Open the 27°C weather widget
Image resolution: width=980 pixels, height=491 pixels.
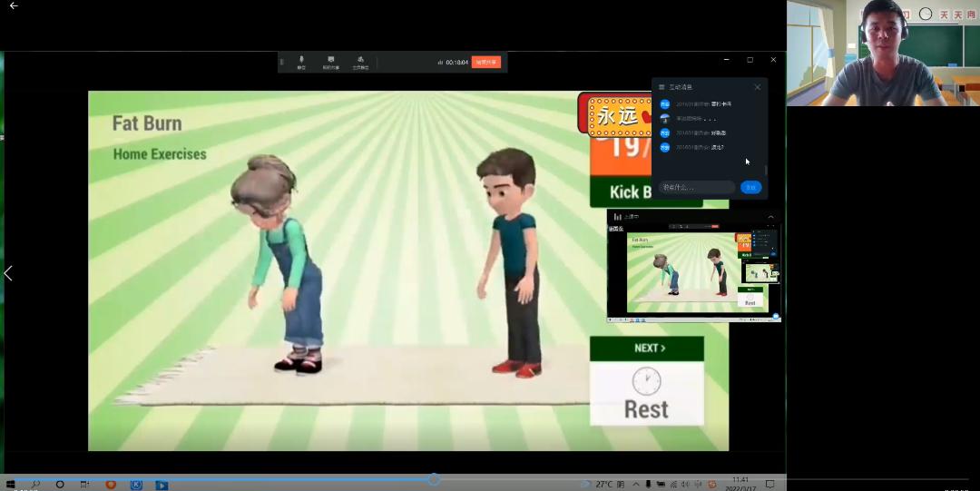coord(597,485)
